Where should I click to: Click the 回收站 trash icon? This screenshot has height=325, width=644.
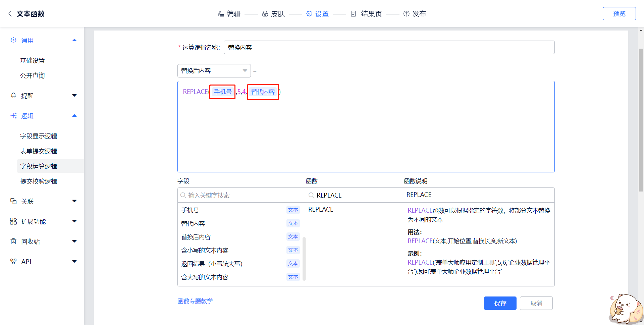click(x=13, y=241)
